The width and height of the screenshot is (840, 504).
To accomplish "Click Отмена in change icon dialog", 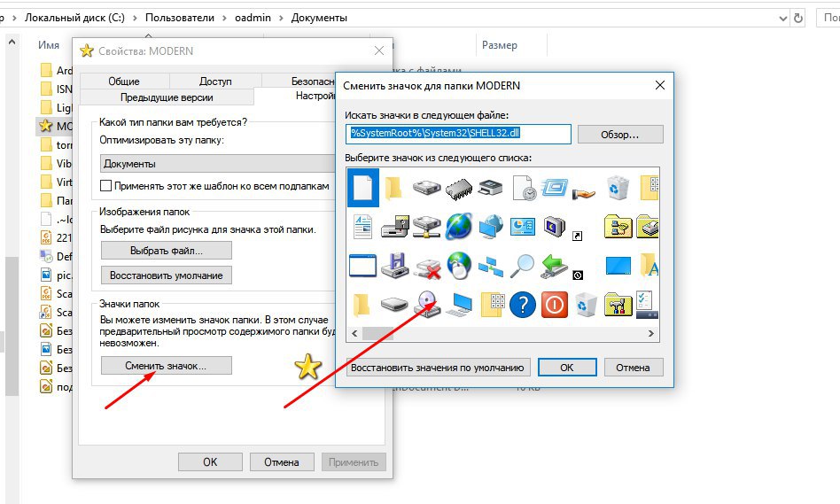I will pyautogui.click(x=634, y=368).
